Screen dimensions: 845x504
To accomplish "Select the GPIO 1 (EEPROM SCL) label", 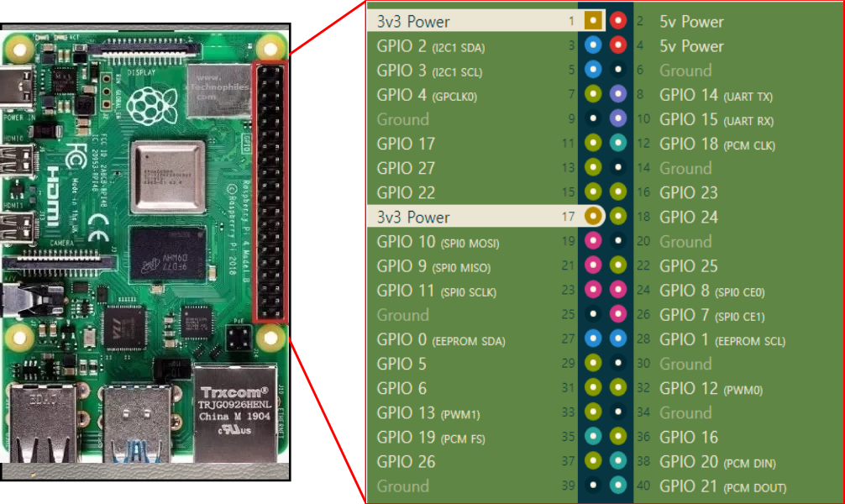I will pos(722,340).
